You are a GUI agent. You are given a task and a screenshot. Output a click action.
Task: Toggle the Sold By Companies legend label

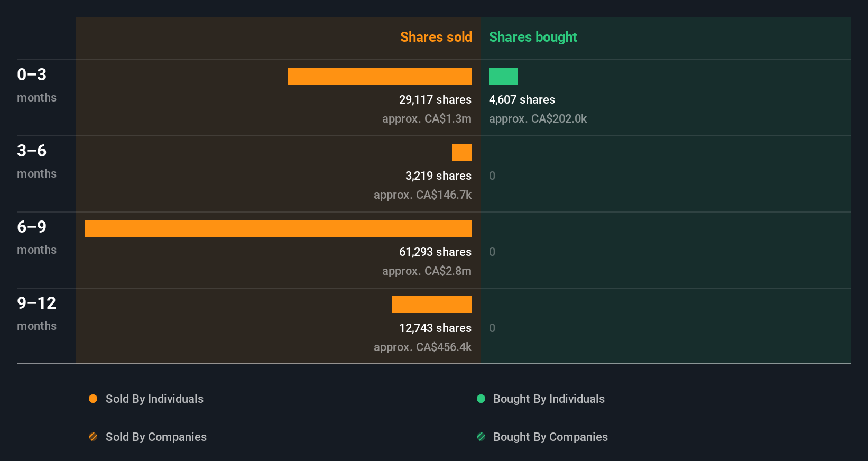pos(156,437)
